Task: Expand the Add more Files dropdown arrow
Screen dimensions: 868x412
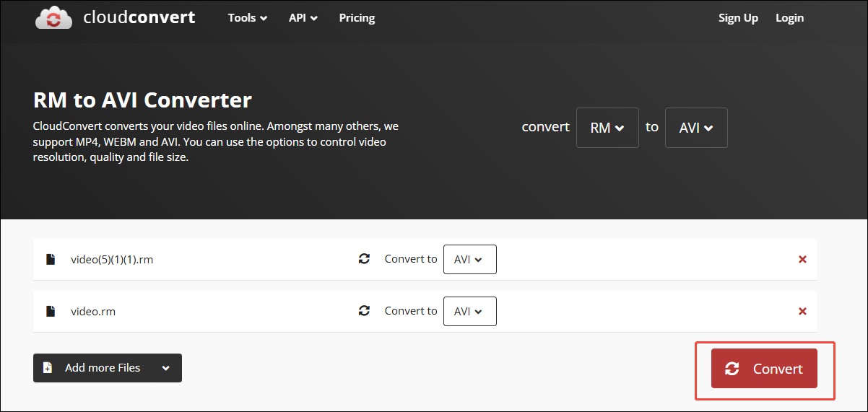Action: pyautogui.click(x=166, y=368)
